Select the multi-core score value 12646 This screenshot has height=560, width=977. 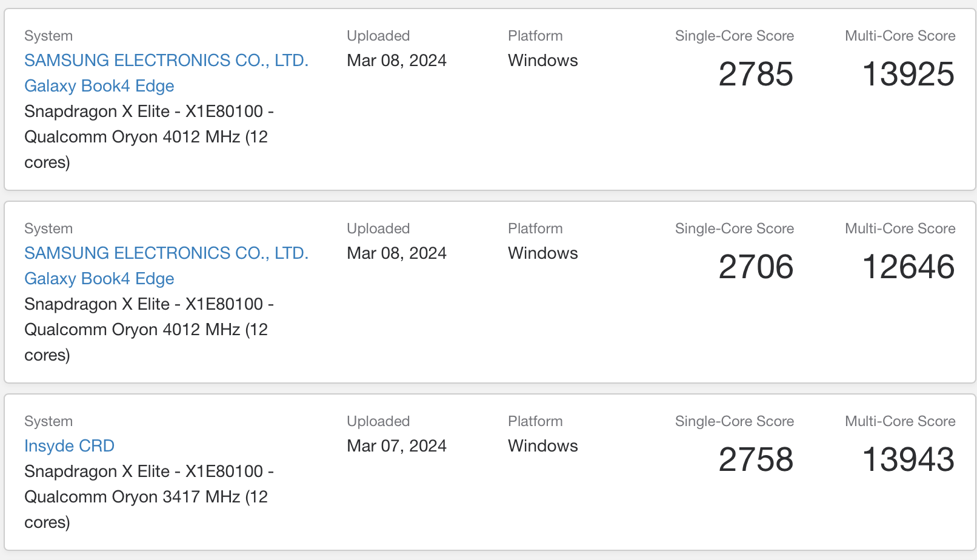tap(908, 267)
